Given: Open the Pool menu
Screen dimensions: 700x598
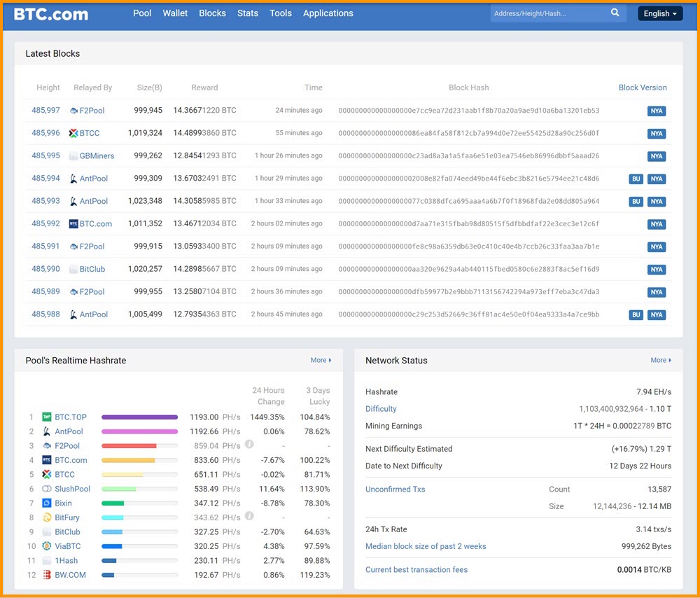Looking at the screenshot, I should coord(142,13).
